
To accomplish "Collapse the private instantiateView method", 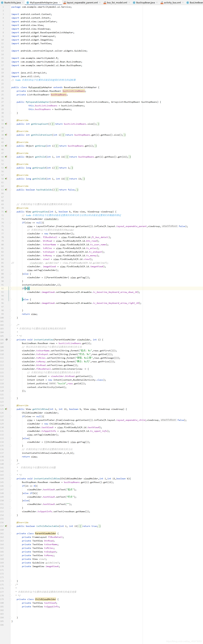I will tap(10, 340).
